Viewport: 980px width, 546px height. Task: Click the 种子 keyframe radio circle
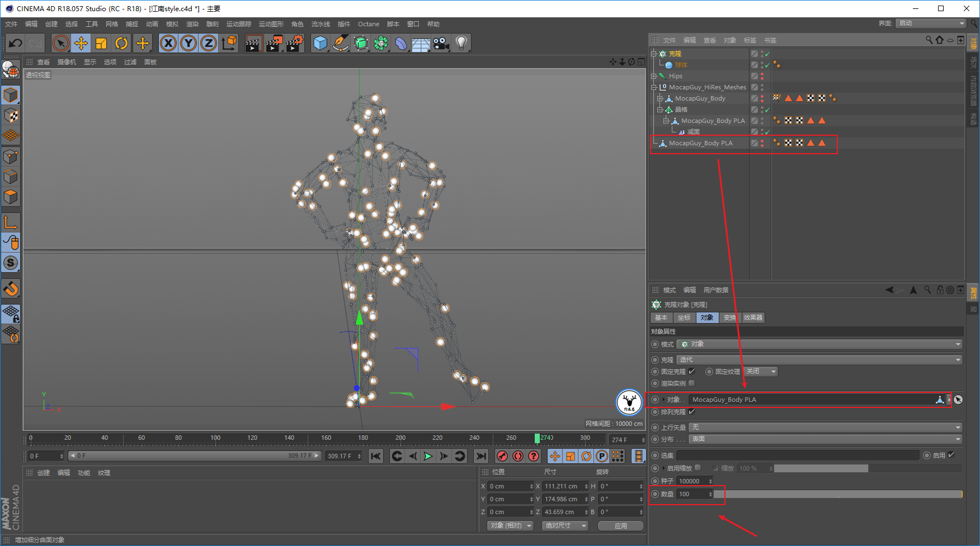click(x=655, y=481)
